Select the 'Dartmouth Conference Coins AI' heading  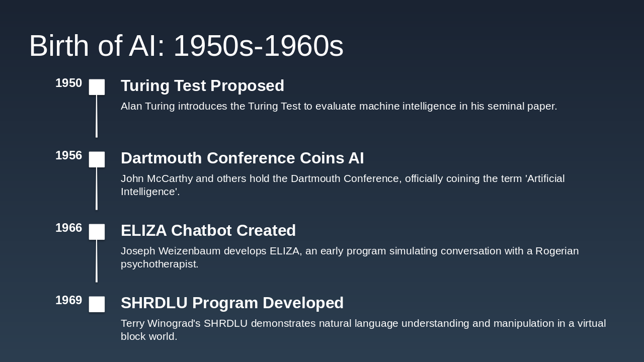242,158
